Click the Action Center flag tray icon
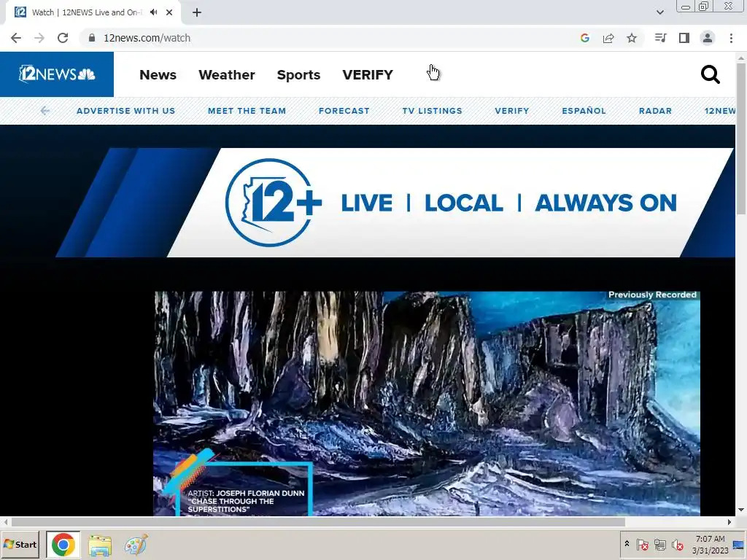 click(643, 544)
